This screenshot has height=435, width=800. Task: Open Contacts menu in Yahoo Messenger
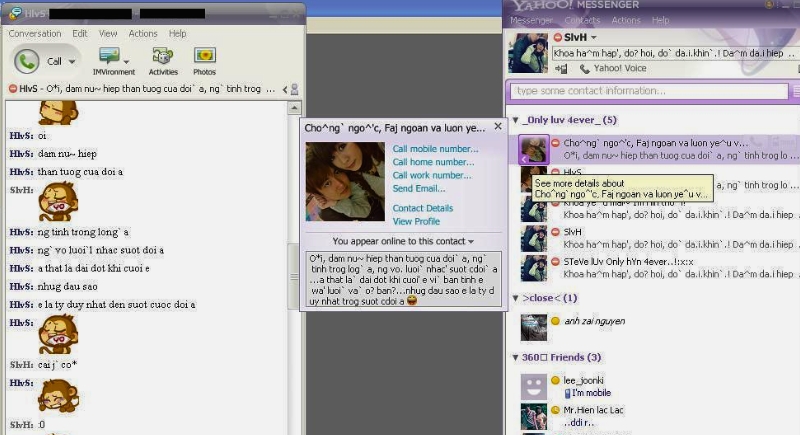tap(582, 20)
